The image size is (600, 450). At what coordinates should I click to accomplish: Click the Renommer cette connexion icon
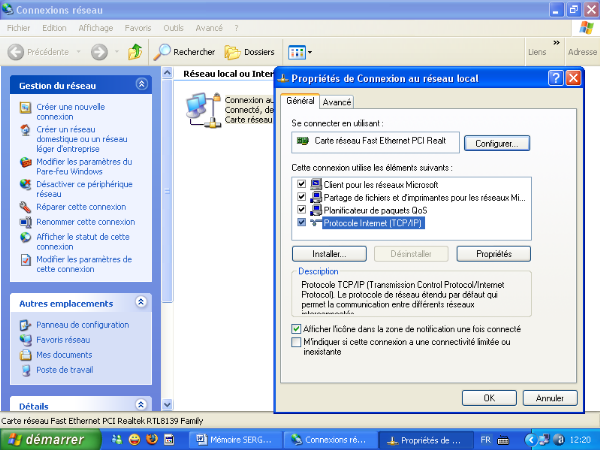[x=25, y=222]
